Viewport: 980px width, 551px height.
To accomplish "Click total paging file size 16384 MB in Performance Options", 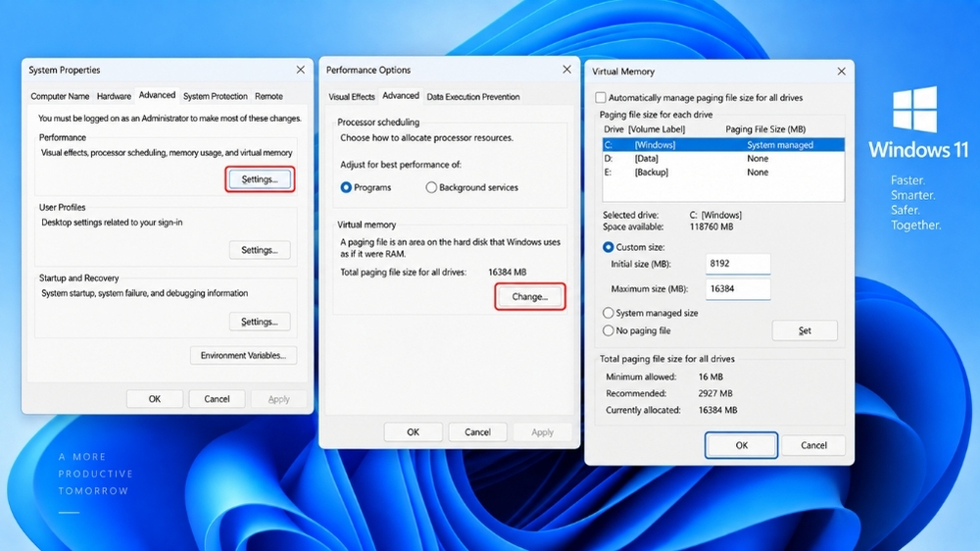I will (507, 272).
